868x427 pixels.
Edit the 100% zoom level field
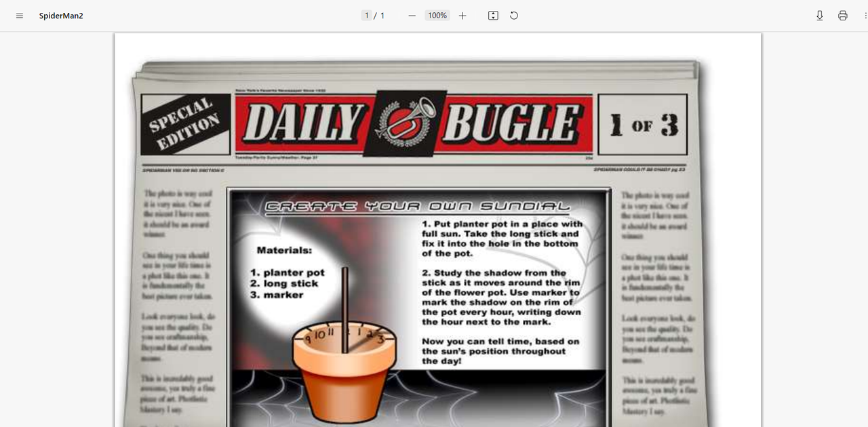pyautogui.click(x=437, y=16)
